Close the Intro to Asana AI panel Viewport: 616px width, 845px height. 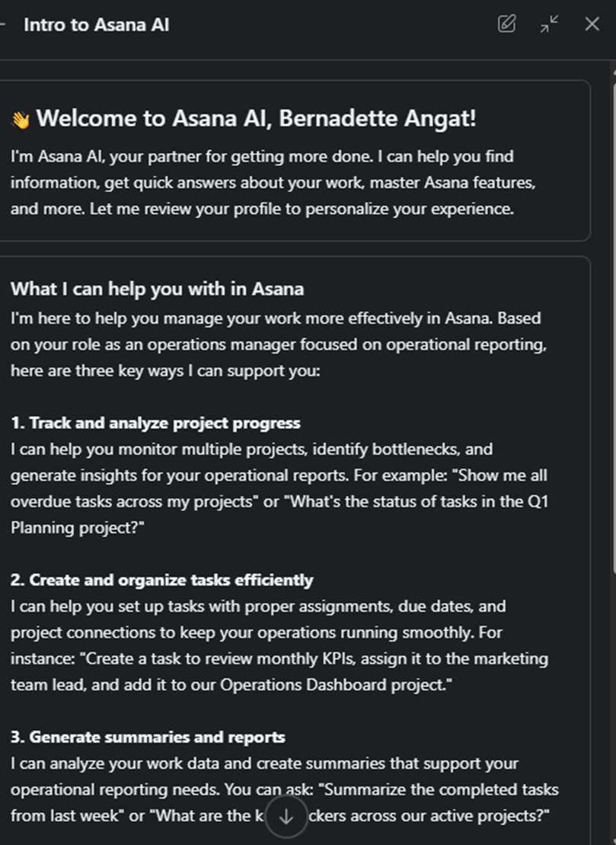coord(592,24)
